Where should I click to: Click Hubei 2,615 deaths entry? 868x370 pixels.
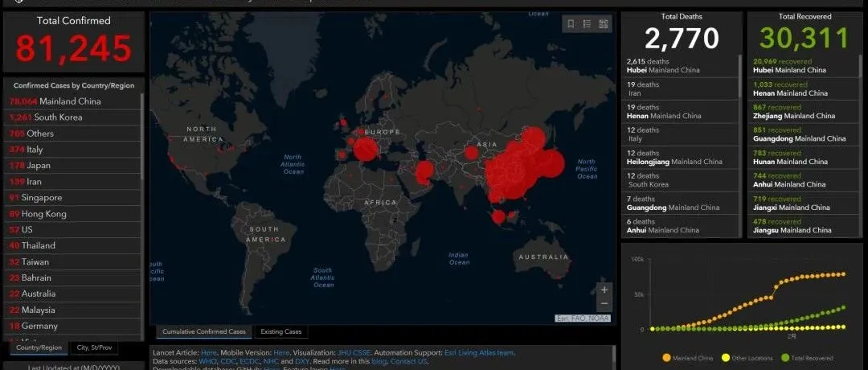click(x=681, y=66)
